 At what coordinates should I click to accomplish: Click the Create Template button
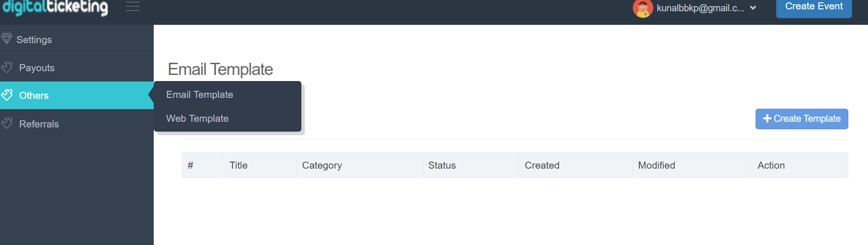pos(801,119)
